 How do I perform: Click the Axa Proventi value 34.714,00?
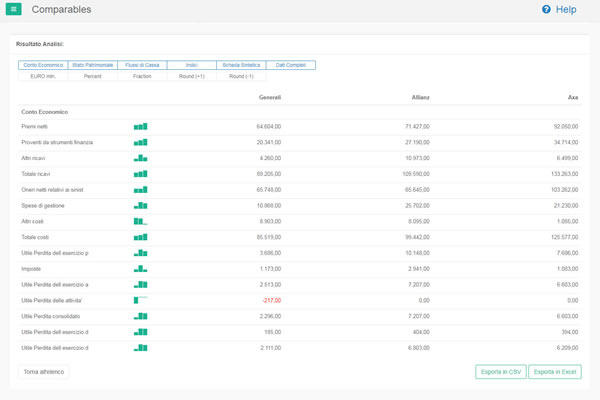(566, 142)
